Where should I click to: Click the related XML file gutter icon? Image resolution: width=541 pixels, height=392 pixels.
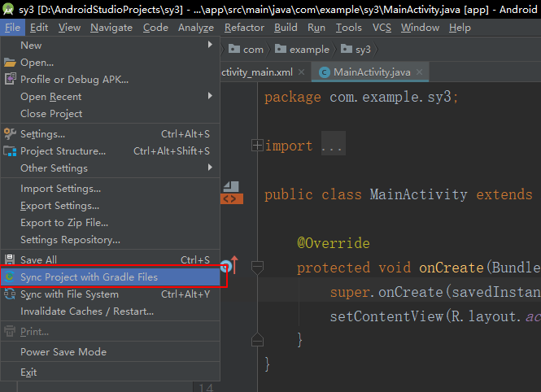(232, 193)
